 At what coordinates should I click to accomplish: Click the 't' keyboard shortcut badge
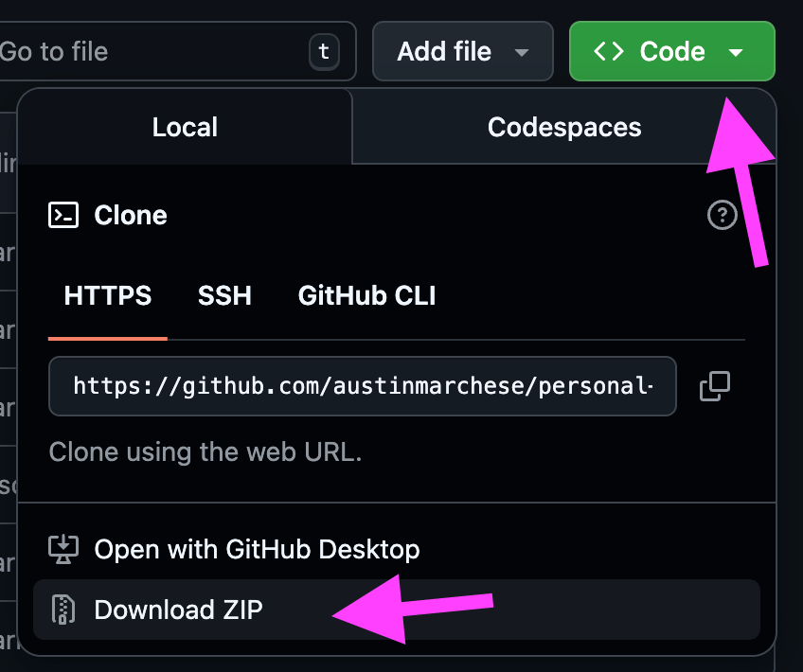[x=324, y=51]
